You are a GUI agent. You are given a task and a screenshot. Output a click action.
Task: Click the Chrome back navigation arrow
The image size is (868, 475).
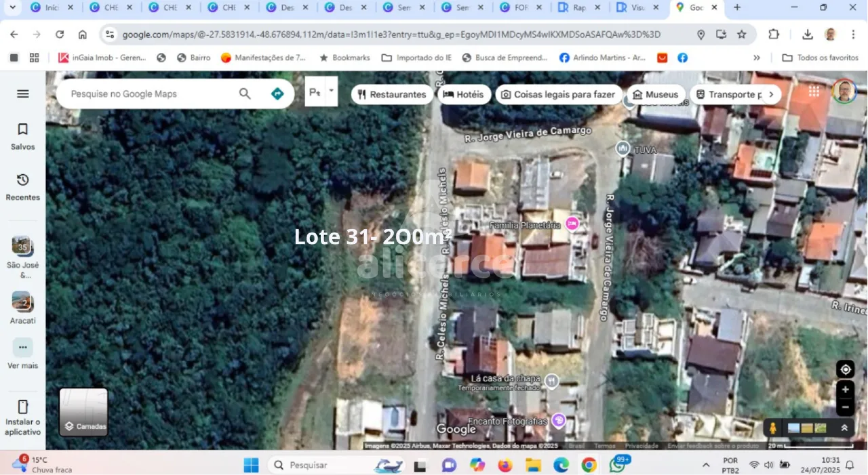pos(14,34)
